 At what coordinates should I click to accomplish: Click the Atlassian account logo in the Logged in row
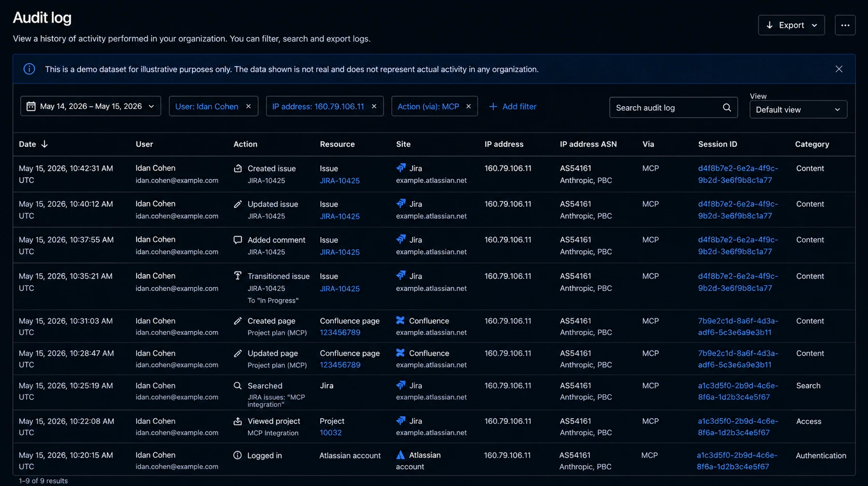point(400,455)
